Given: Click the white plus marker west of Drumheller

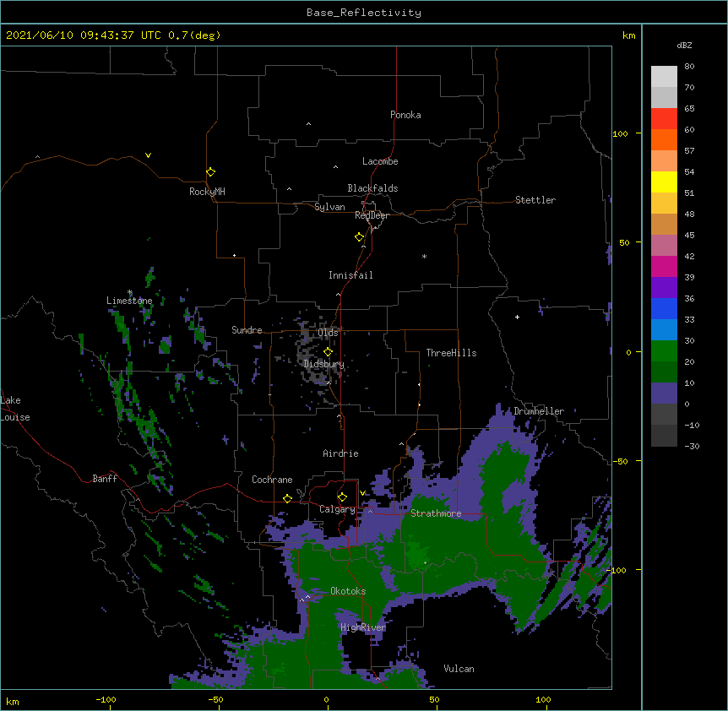Looking at the screenshot, I should (x=517, y=317).
